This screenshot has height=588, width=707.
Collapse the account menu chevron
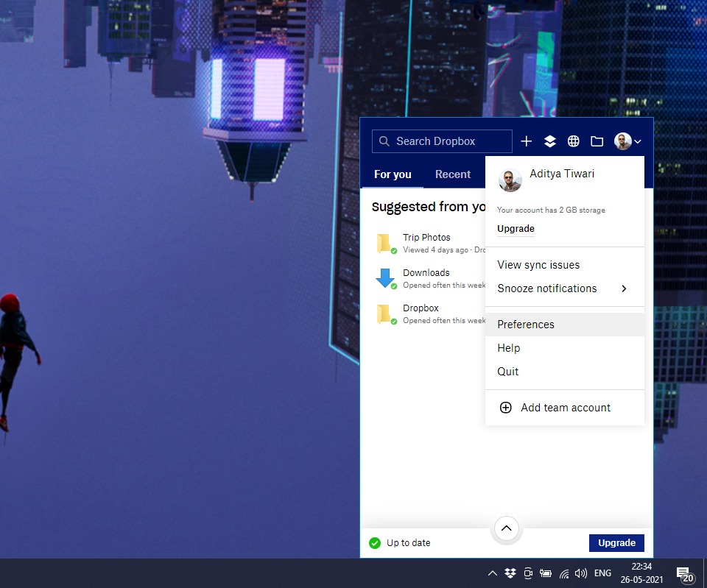point(638,141)
